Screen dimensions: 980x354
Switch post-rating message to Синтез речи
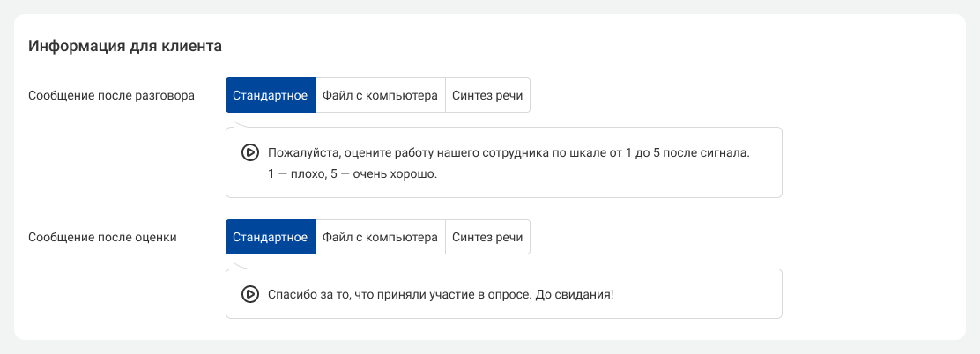[x=487, y=237]
